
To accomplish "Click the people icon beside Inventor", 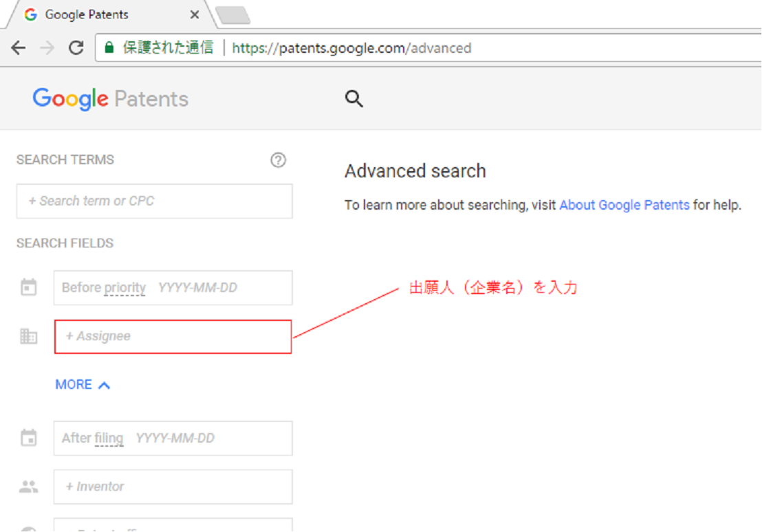I will (29, 487).
